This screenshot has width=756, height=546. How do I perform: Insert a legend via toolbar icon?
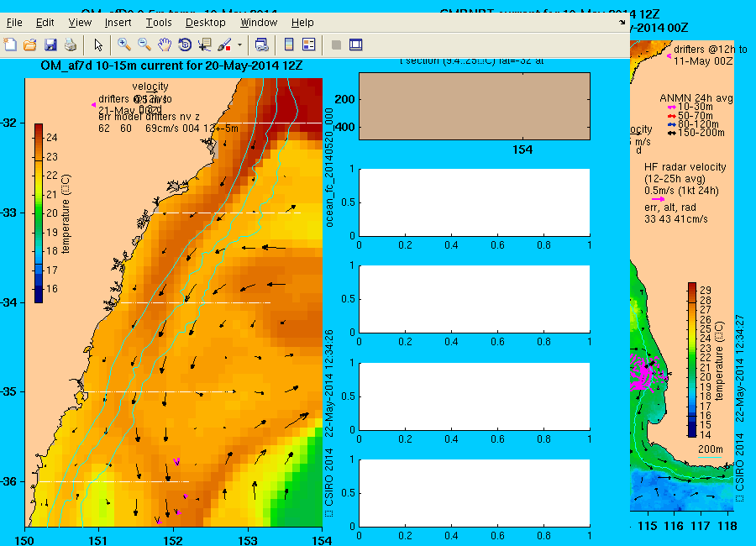308,45
